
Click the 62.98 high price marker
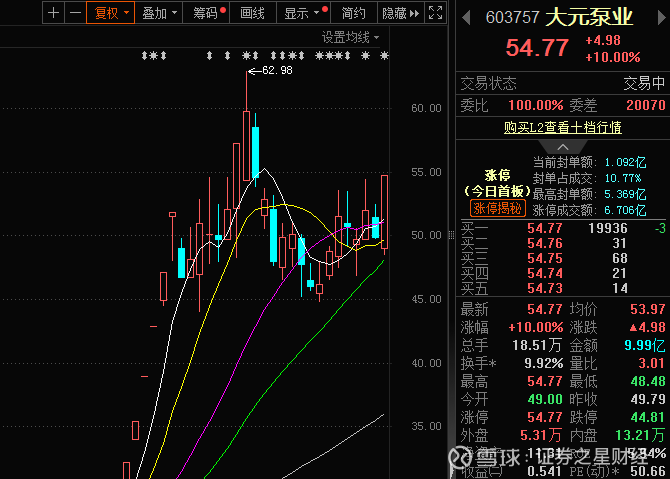pos(277,70)
